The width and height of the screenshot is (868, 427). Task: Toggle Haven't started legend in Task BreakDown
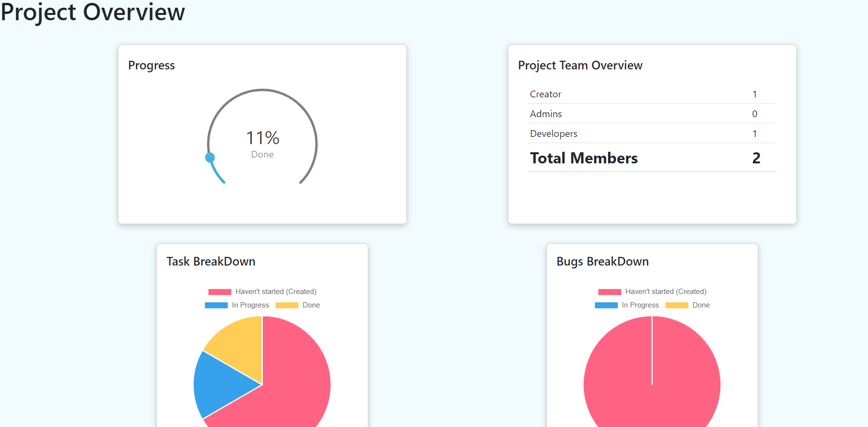click(x=262, y=292)
